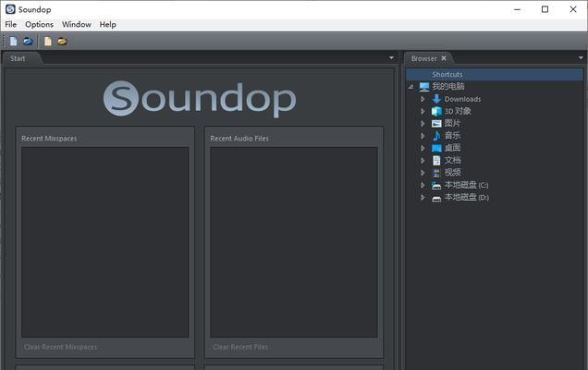Click the New Audio File toolbar icon

14,41
